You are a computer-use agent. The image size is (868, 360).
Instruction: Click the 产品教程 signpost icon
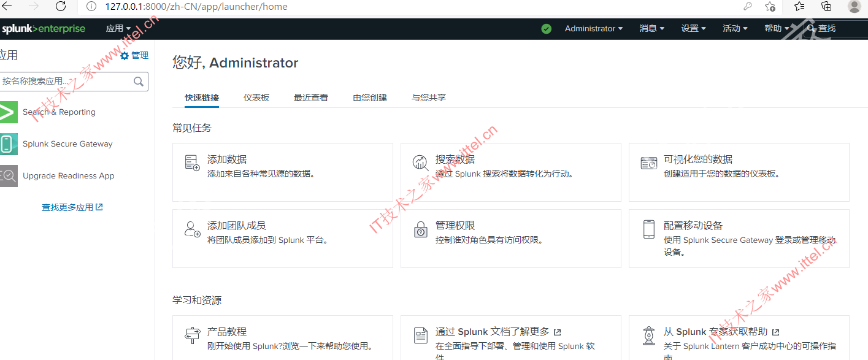(193, 335)
